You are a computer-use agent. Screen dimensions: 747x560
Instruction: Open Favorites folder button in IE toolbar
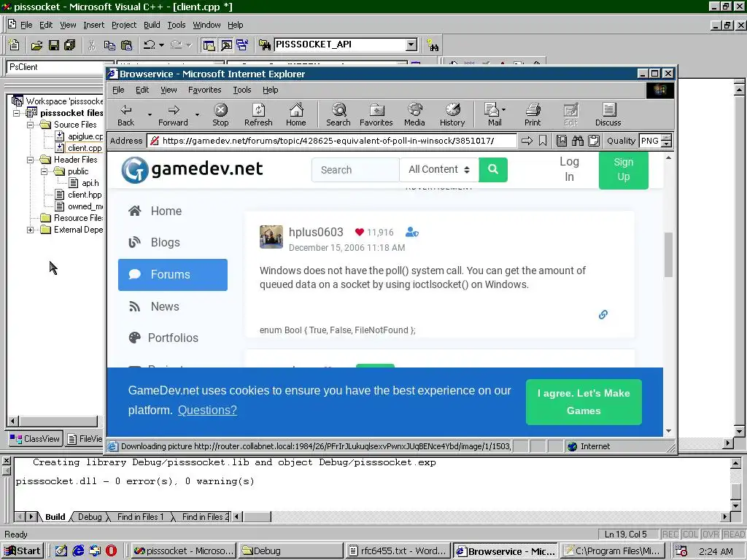click(376, 115)
